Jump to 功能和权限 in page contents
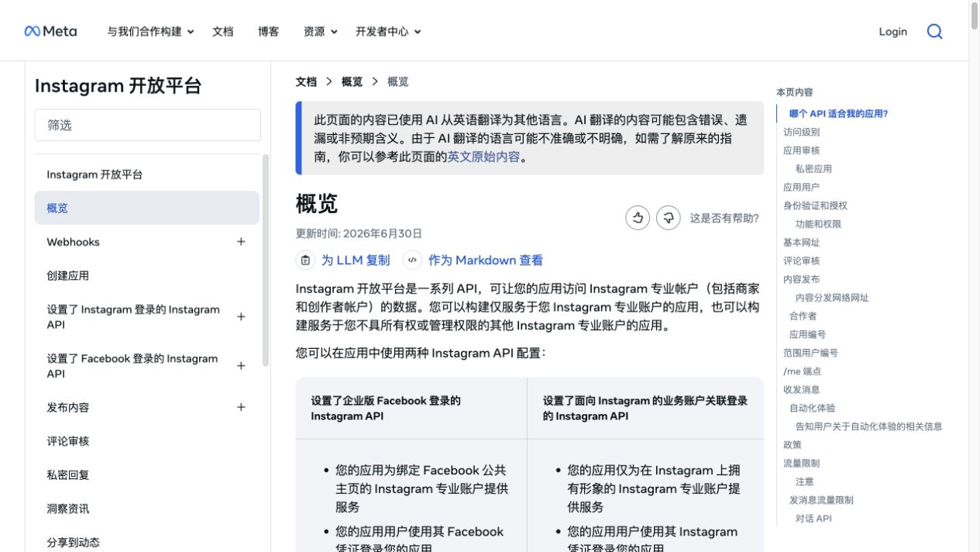The width and height of the screenshot is (980, 552). pyautogui.click(x=818, y=224)
